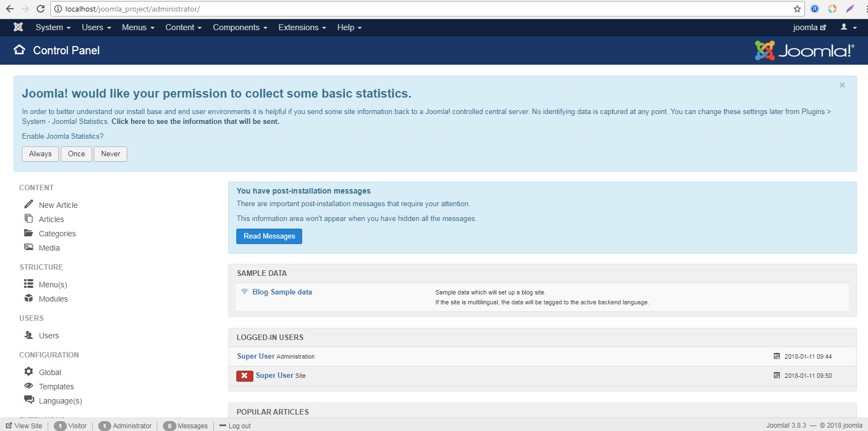Click the site information icon in address bar
868x431 pixels.
point(58,9)
